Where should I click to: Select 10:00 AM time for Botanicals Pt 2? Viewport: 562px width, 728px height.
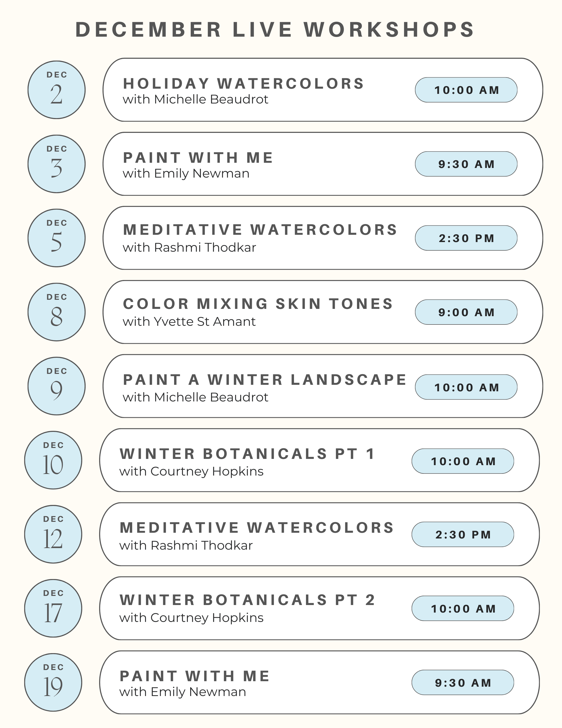click(463, 608)
